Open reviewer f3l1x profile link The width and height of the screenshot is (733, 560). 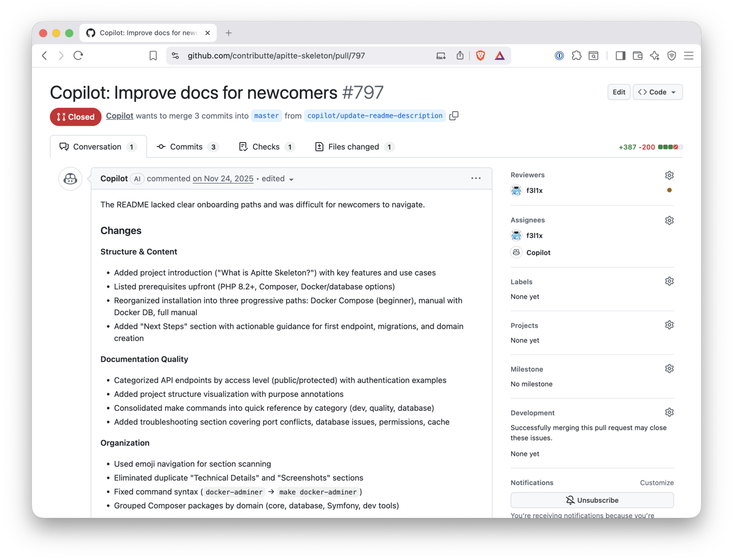(x=534, y=191)
